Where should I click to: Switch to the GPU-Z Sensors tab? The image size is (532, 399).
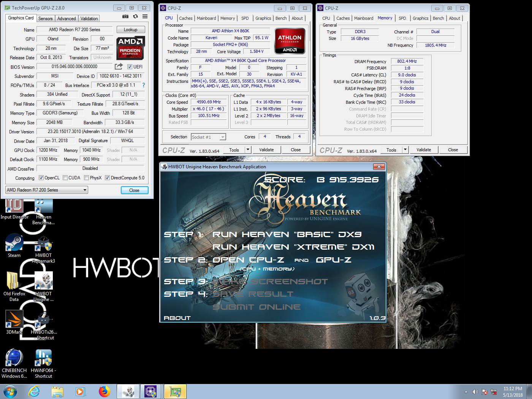tap(45, 18)
